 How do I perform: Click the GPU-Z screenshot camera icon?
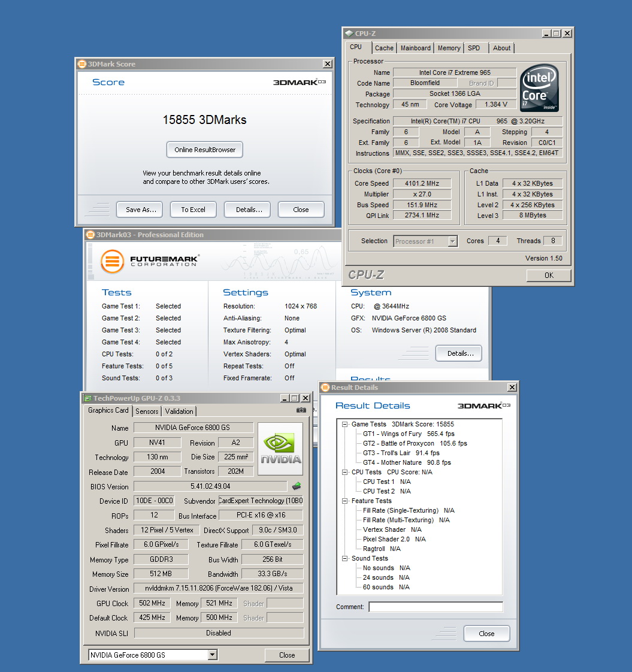coord(301,410)
